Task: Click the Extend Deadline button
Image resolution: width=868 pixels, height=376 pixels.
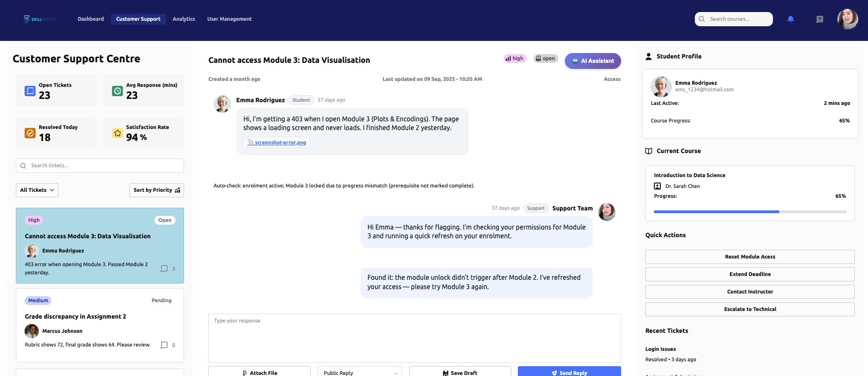Action: (x=750, y=274)
